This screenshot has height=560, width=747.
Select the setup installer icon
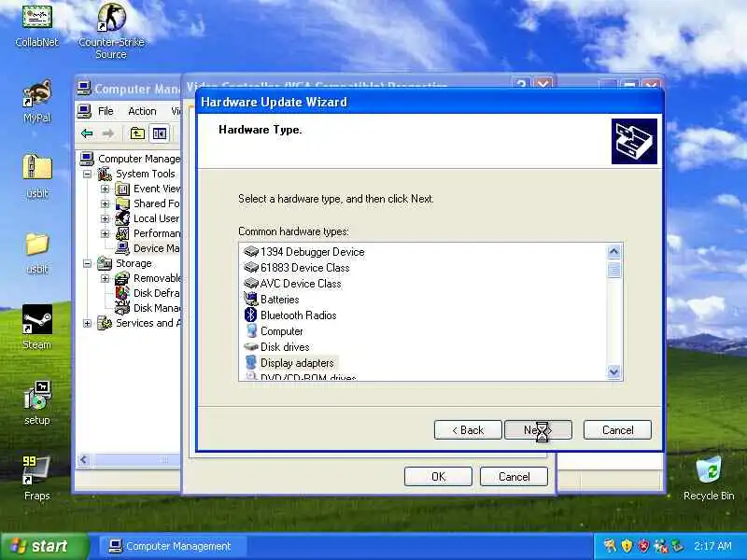point(36,395)
